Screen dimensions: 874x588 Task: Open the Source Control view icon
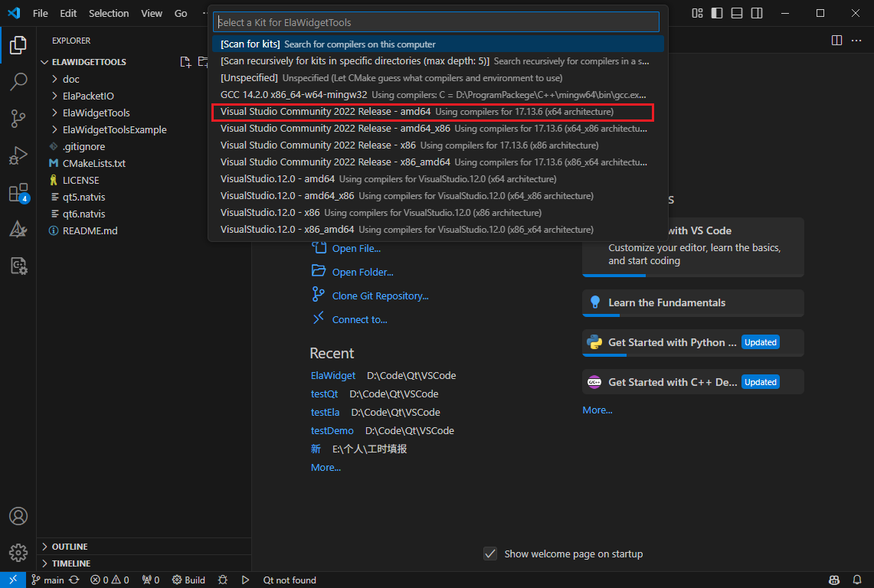[x=18, y=118]
